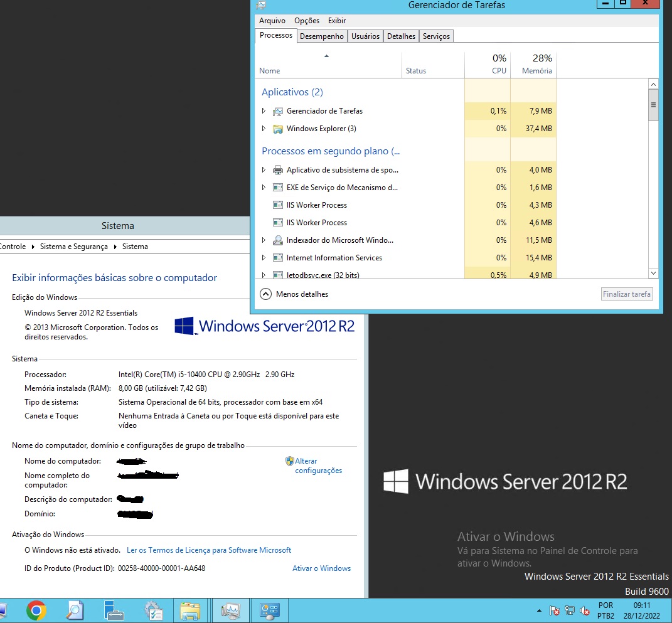Click Task Manager scrollbar down arrow

click(x=654, y=274)
